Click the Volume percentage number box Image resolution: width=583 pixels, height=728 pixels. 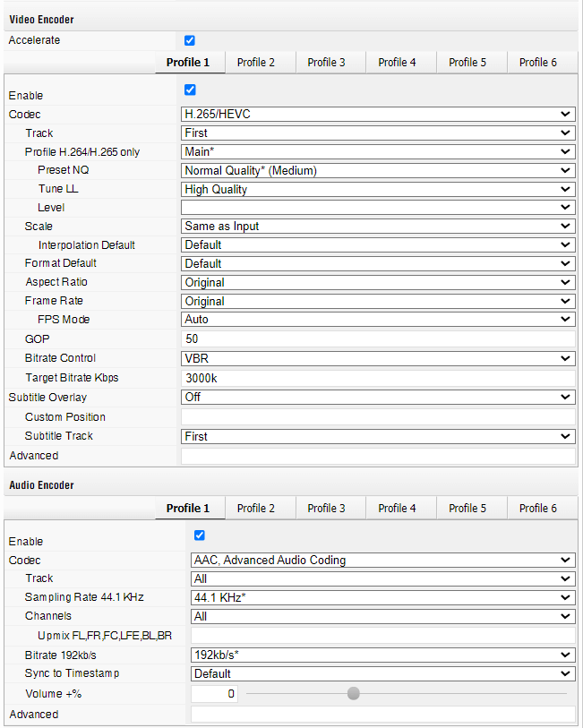coord(215,693)
